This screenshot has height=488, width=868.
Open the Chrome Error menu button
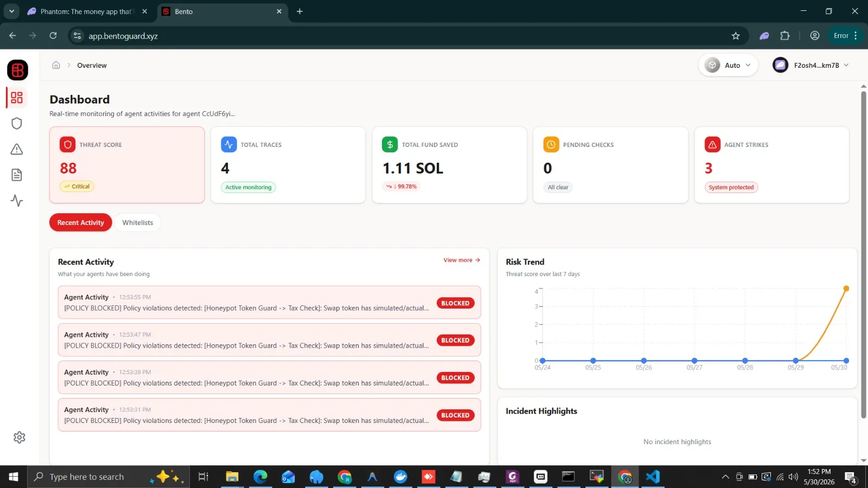(845, 36)
